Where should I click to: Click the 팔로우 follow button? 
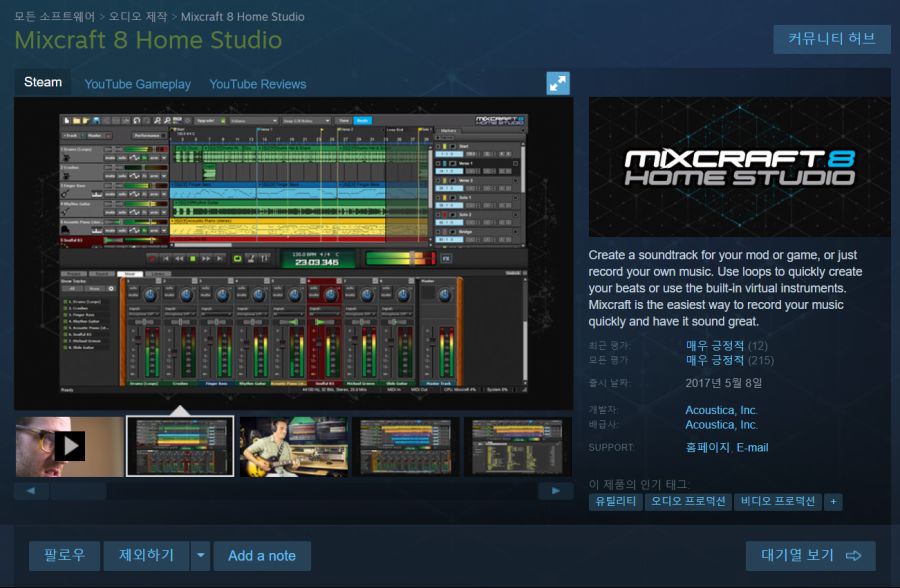57,556
